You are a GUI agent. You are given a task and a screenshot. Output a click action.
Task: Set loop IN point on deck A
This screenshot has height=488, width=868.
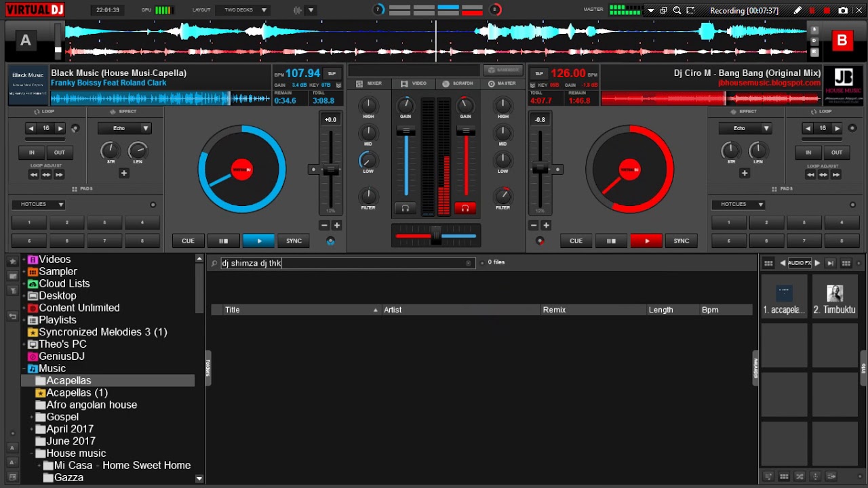point(31,152)
